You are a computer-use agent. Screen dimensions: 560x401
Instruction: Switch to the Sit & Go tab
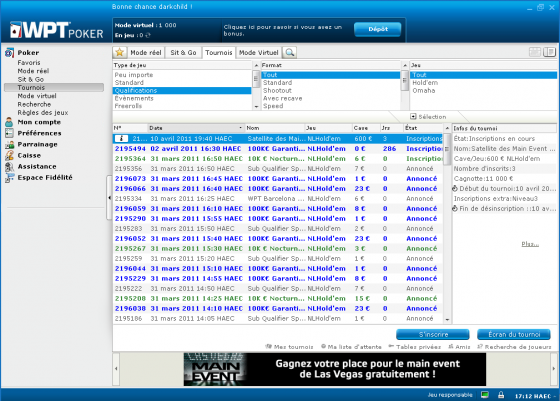pyautogui.click(x=183, y=52)
